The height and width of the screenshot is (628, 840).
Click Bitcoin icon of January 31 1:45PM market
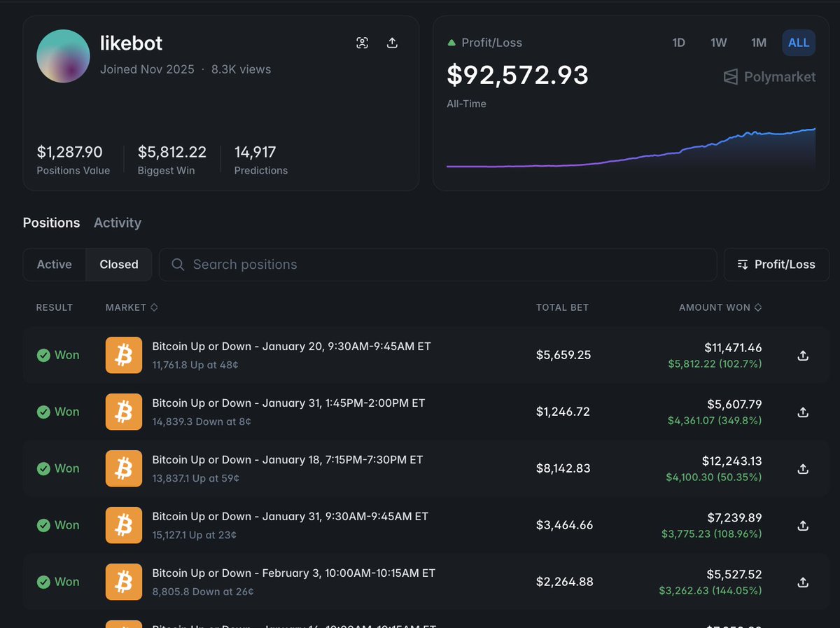coord(124,412)
